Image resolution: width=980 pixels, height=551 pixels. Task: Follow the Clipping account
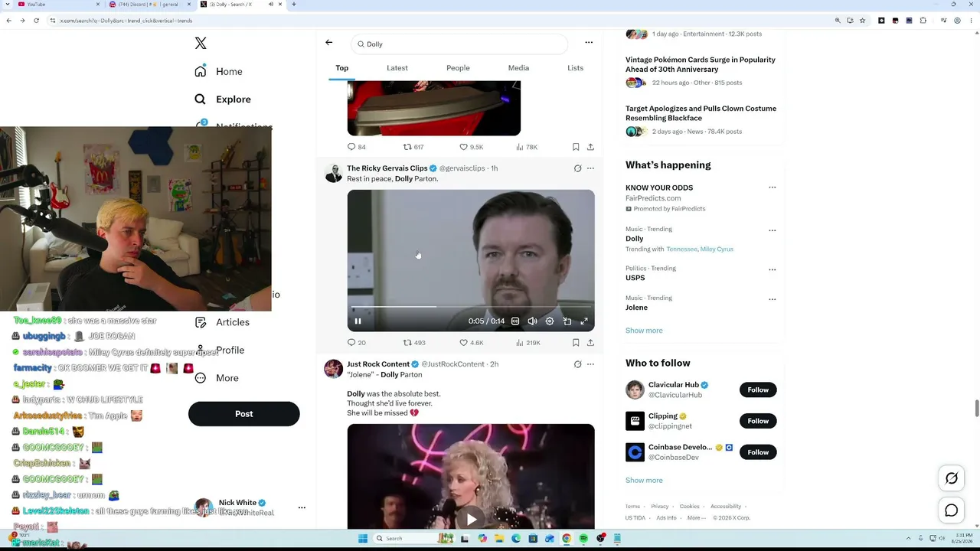[x=758, y=421]
